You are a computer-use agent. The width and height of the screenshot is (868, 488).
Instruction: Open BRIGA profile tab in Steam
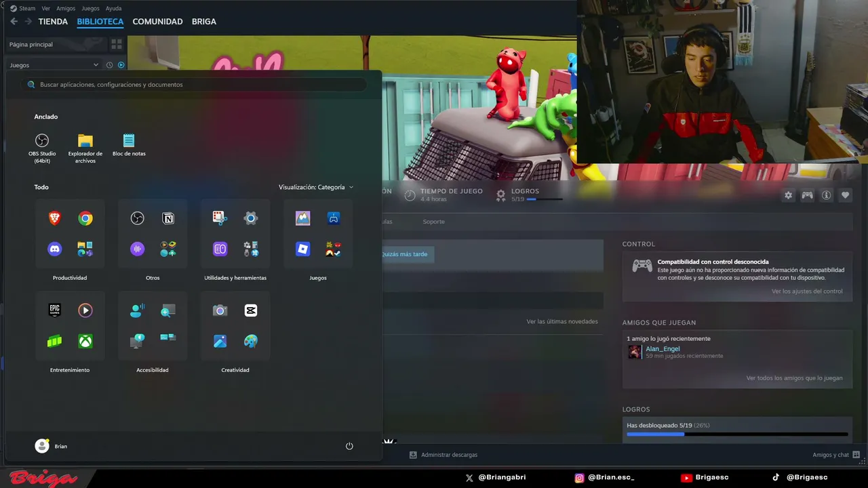[x=204, y=22]
